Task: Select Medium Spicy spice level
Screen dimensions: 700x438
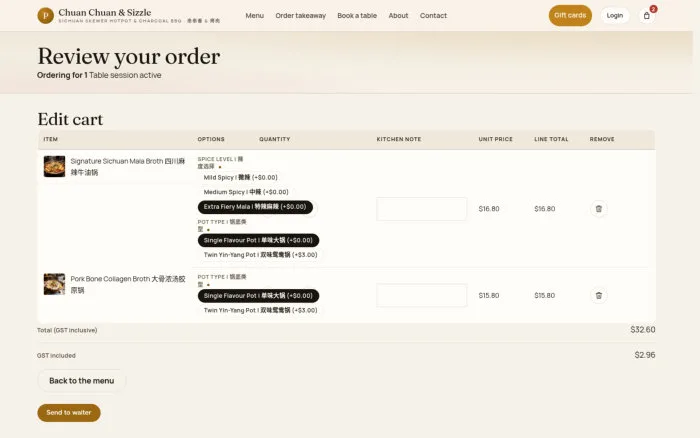Action: 246,192
